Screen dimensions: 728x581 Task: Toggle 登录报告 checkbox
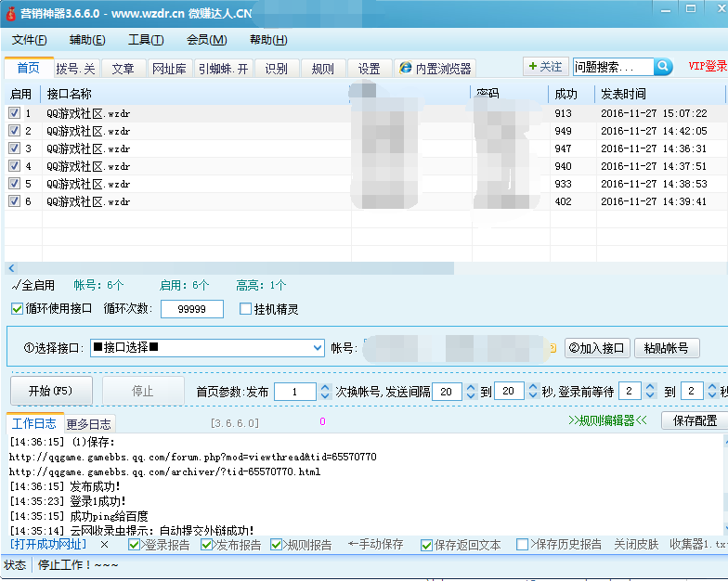coord(134,545)
